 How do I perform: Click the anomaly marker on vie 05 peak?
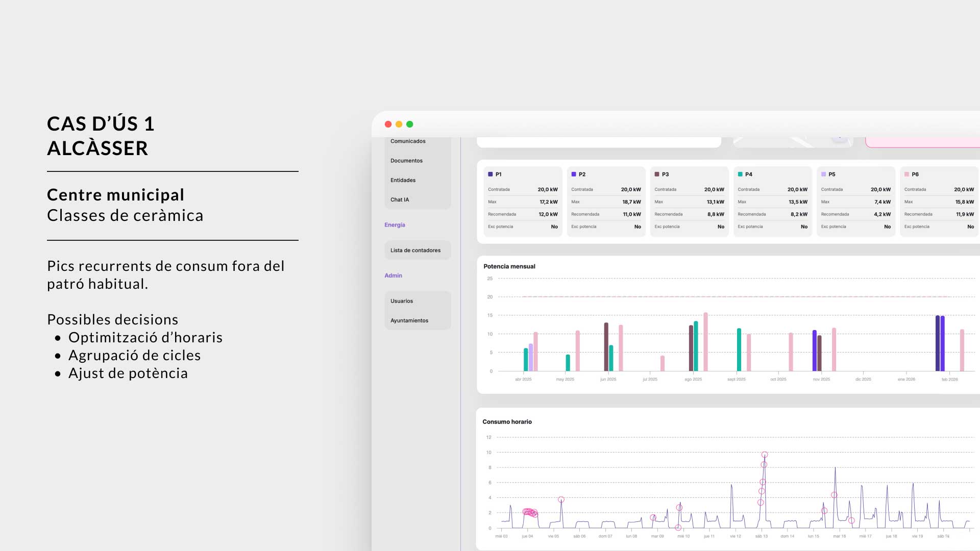tap(561, 499)
